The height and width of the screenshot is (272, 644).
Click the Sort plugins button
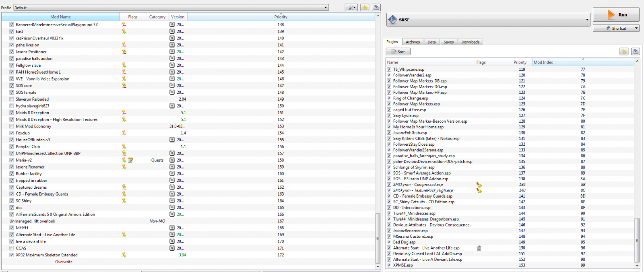coord(398,52)
